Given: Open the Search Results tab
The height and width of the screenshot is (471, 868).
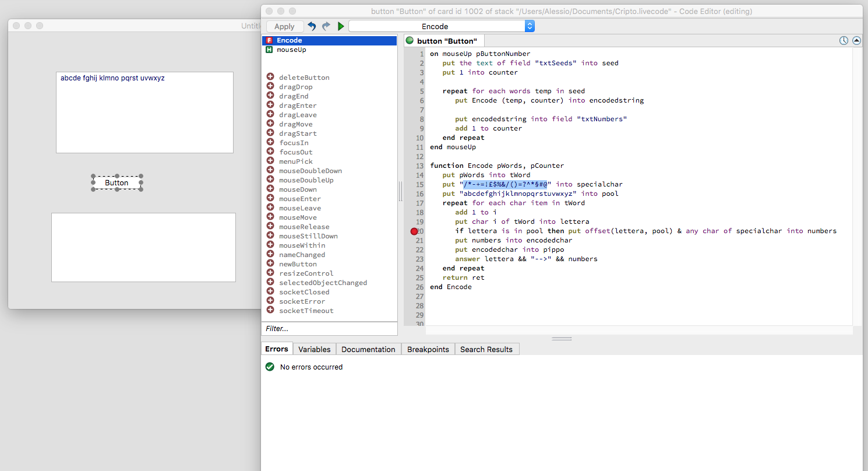Looking at the screenshot, I should pos(486,349).
